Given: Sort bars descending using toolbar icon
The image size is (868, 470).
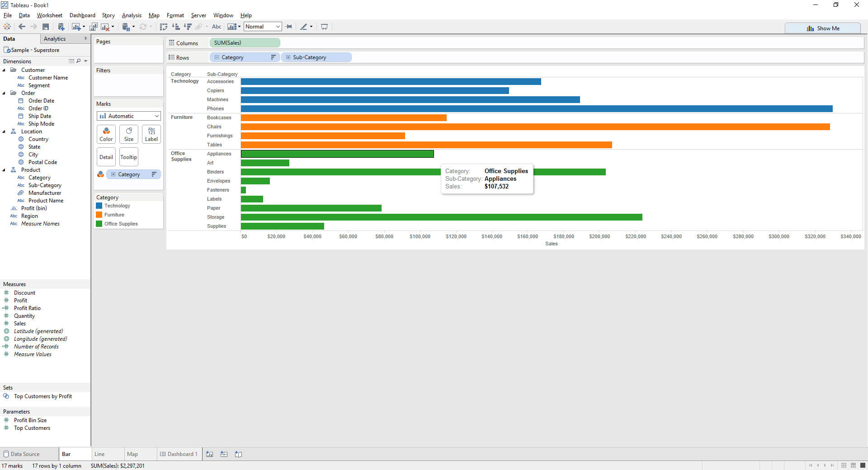Looking at the screenshot, I should tap(188, 27).
